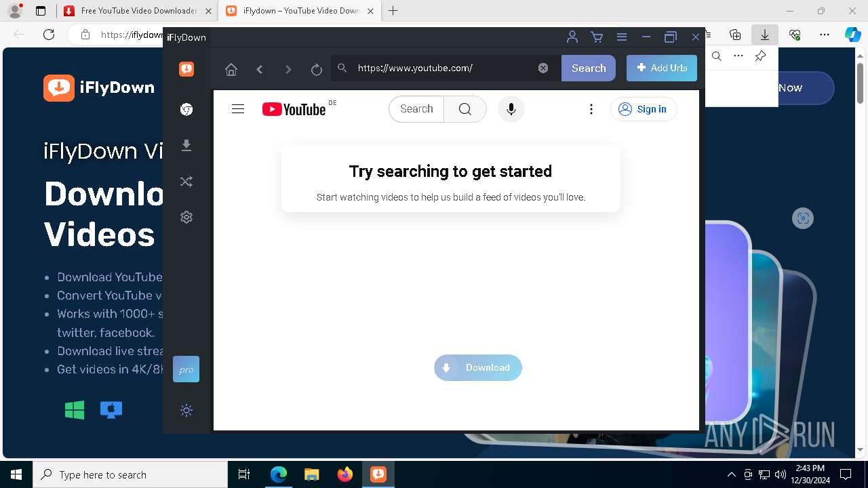Open the settings gear in iFlyDown sidebar
Screen dimensions: 868x488
coord(186,217)
